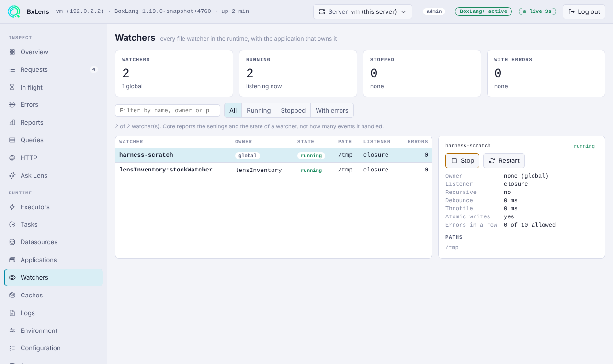Viewport: 613px width, 364px height.
Task: Click the Datasources database icon
Action: click(12, 242)
